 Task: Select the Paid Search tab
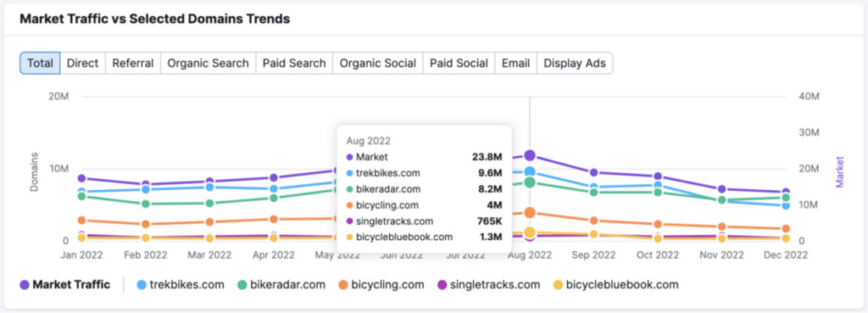[294, 63]
